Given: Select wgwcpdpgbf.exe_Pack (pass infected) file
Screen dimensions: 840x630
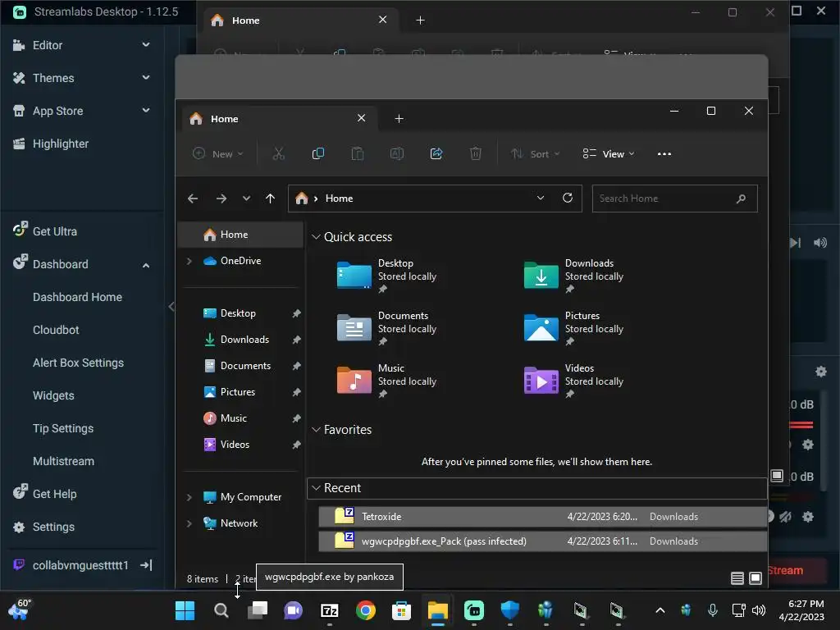Looking at the screenshot, I should pyautogui.click(x=542, y=541).
